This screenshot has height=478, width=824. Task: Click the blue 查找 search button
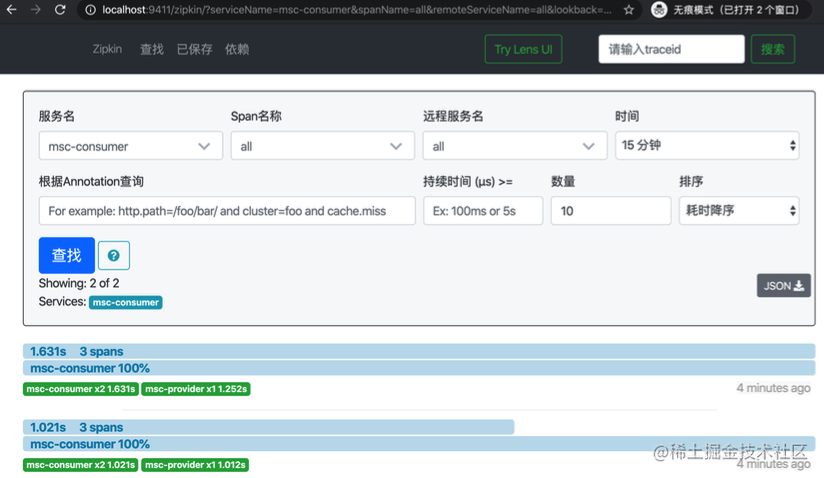click(67, 255)
